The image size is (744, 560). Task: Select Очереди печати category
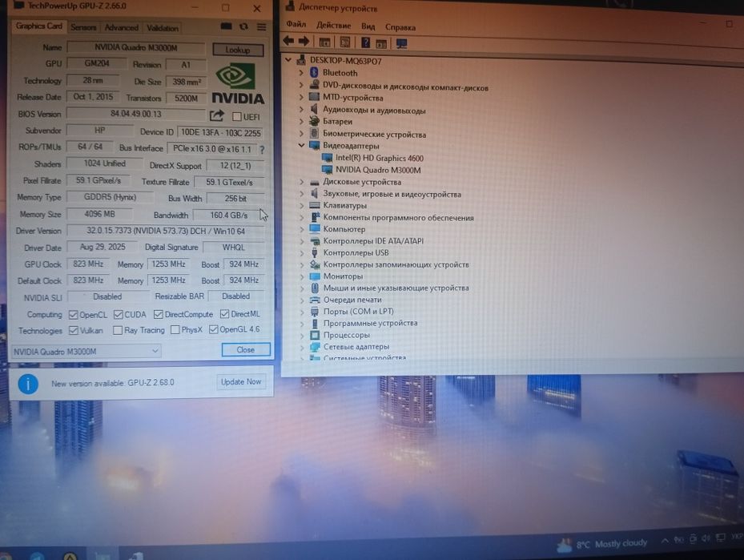(x=352, y=300)
